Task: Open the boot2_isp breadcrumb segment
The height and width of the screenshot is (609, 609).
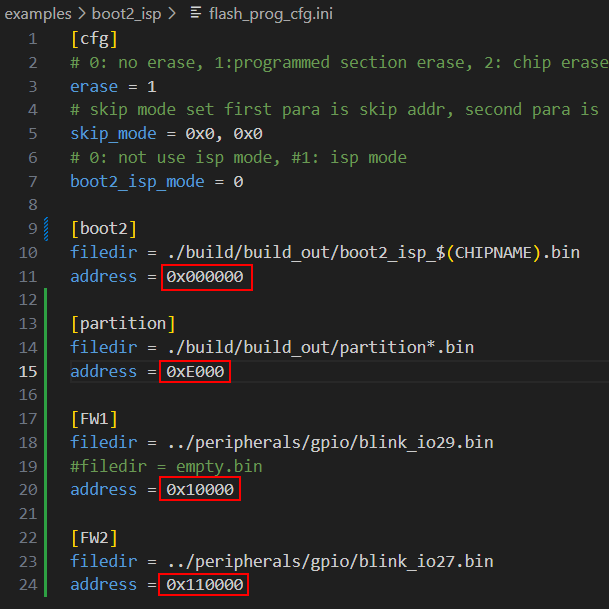Action: (128, 13)
